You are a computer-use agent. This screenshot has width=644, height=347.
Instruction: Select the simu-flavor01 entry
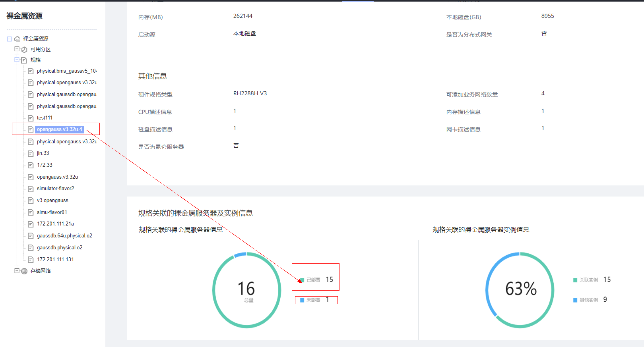(x=52, y=212)
